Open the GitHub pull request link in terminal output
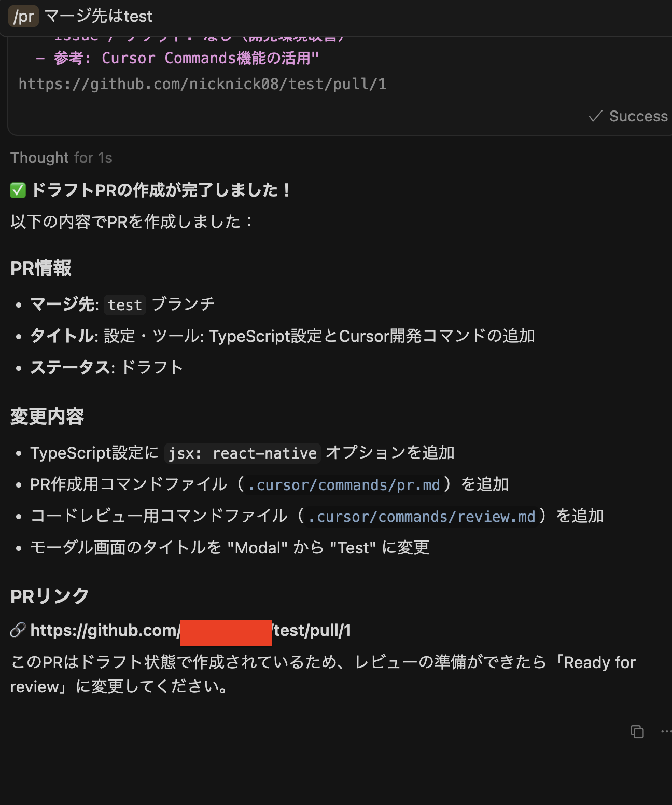This screenshot has height=805, width=672. pos(202,84)
